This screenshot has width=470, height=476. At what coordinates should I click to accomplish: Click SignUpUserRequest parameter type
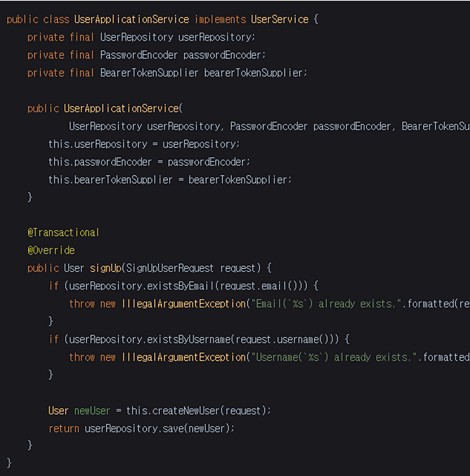[170, 268]
